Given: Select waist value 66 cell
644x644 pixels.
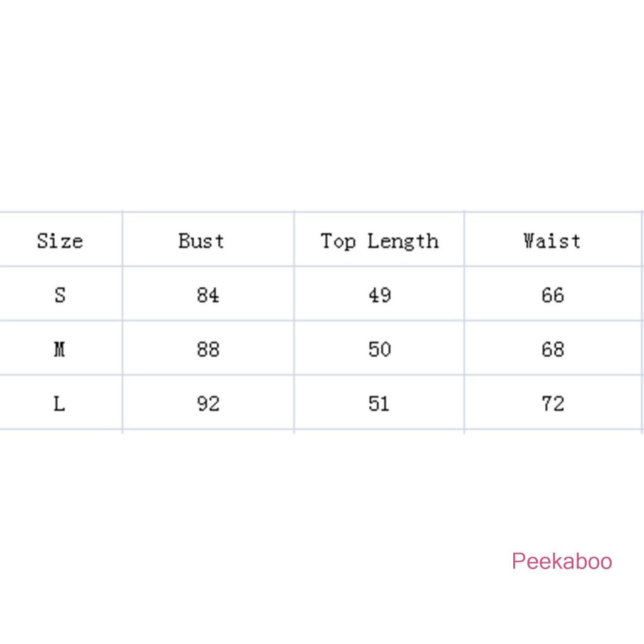Looking at the screenshot, I should (x=552, y=295).
